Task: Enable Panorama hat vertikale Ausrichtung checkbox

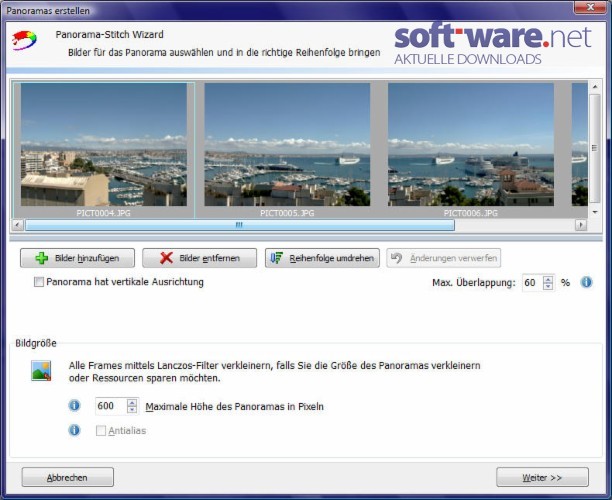Action: click(x=39, y=282)
